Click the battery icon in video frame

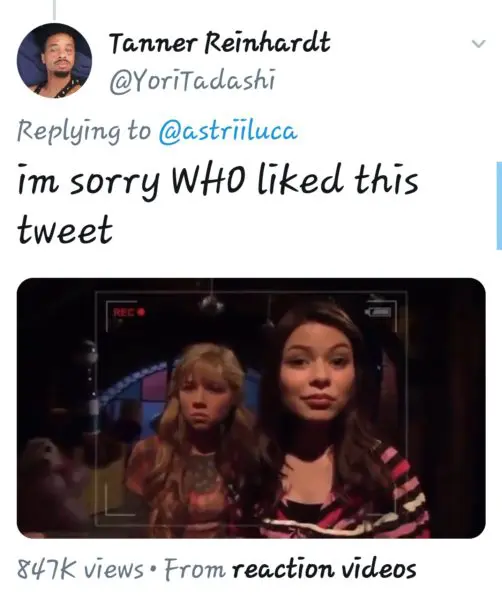point(378,312)
